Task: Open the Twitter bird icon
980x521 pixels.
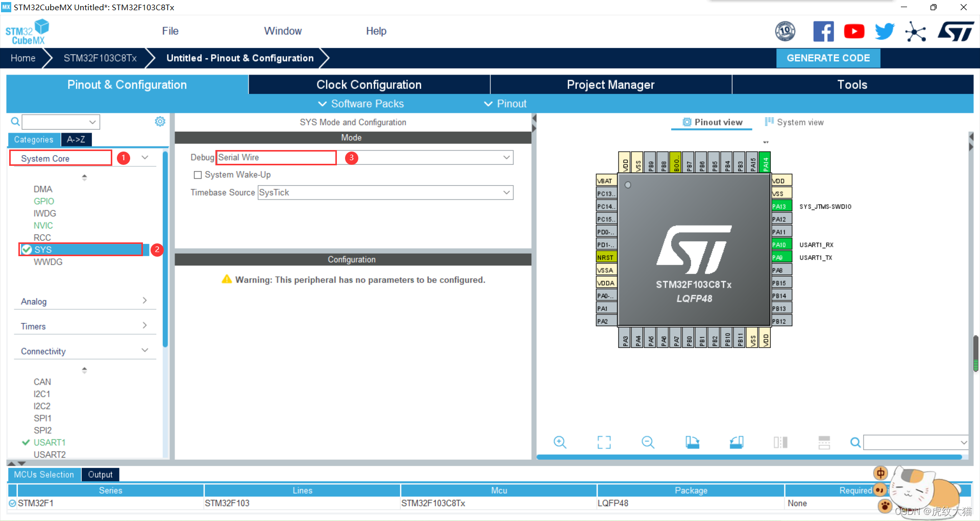Action: (x=885, y=32)
